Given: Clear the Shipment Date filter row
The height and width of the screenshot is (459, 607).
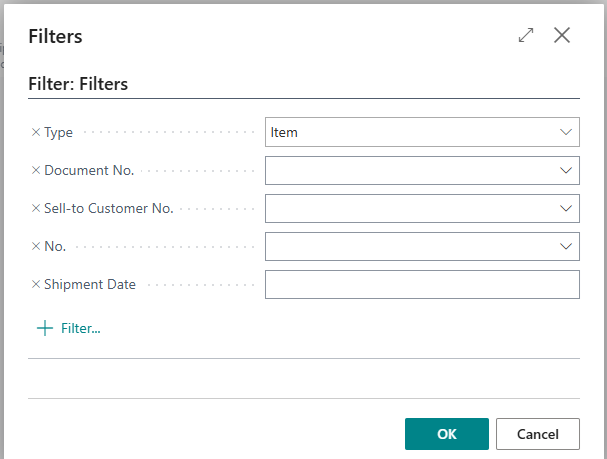Looking at the screenshot, I should coord(36,284).
